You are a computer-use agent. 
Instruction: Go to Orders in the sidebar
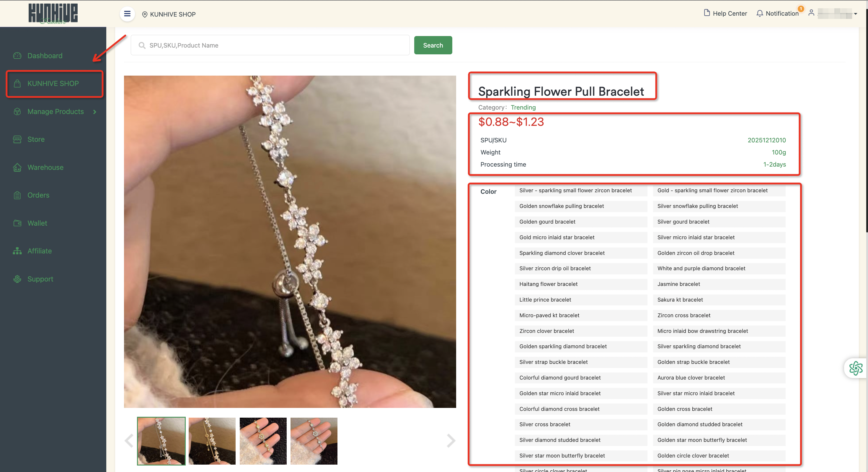coord(38,195)
